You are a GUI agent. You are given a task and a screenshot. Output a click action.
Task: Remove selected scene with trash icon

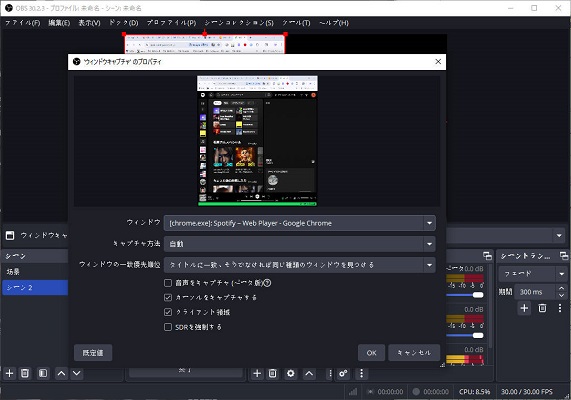25,373
